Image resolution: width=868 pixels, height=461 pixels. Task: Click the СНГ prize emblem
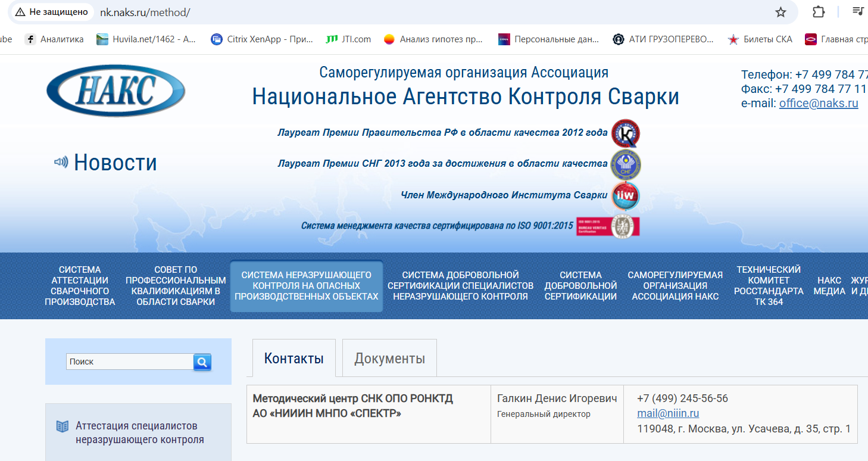coord(625,164)
